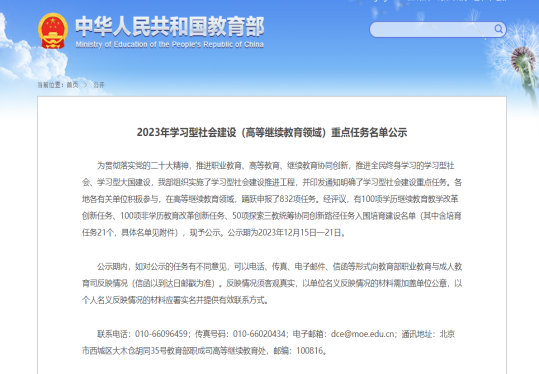Click the contact phone 010-66096459
The height and width of the screenshot is (374, 539).
(x=161, y=334)
